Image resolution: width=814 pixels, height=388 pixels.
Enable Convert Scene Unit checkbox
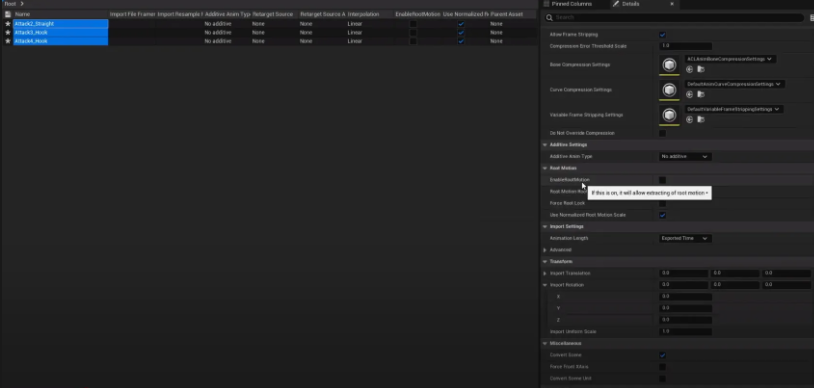(x=662, y=379)
